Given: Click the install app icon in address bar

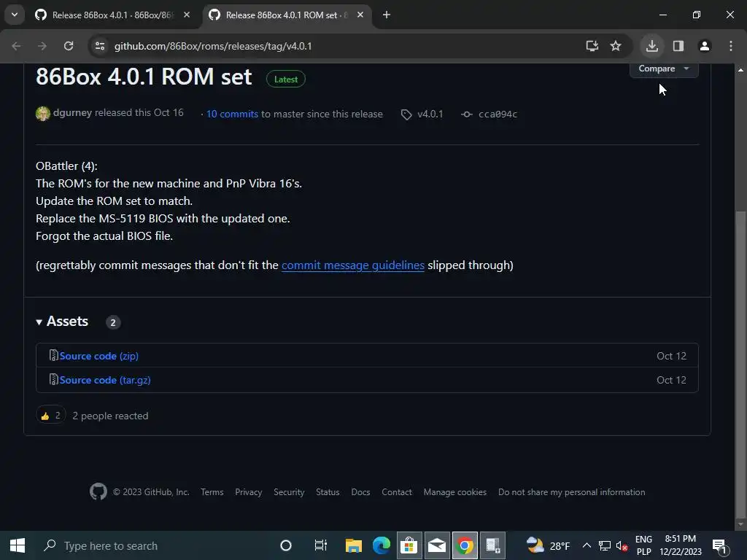Looking at the screenshot, I should pyautogui.click(x=592, y=46).
